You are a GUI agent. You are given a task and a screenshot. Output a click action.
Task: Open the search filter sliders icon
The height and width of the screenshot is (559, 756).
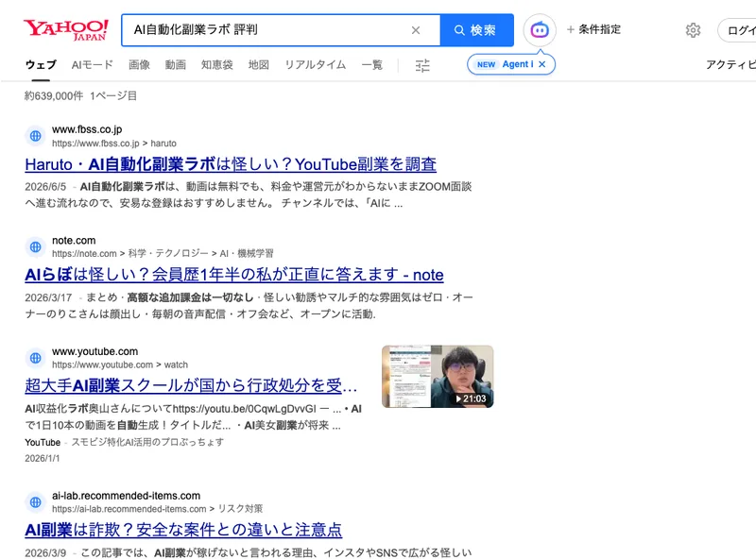(422, 65)
